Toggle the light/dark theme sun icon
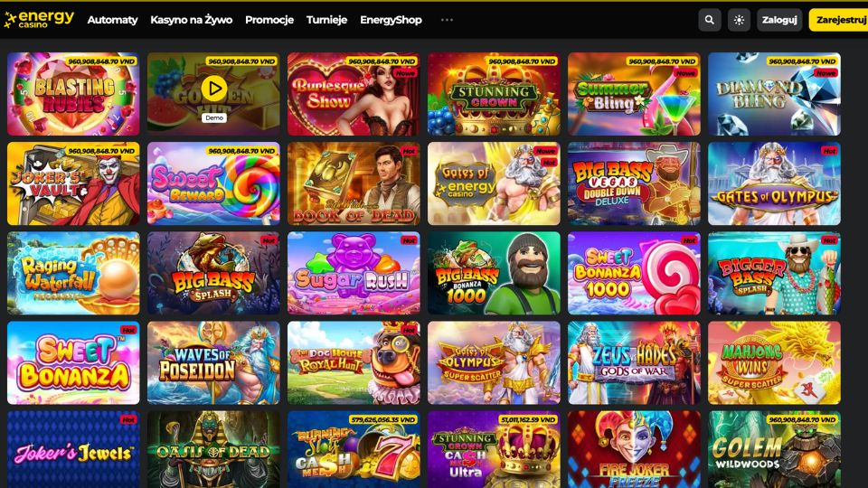 739,20
